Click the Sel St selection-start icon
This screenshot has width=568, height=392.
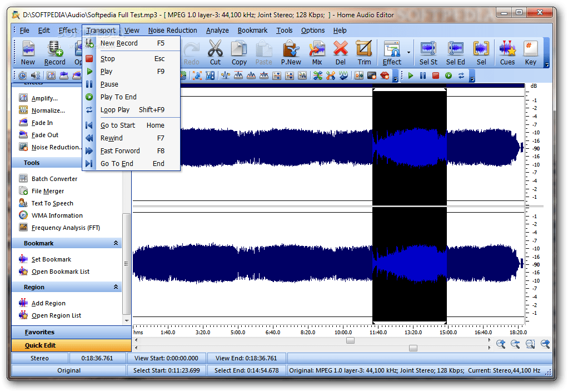click(427, 53)
